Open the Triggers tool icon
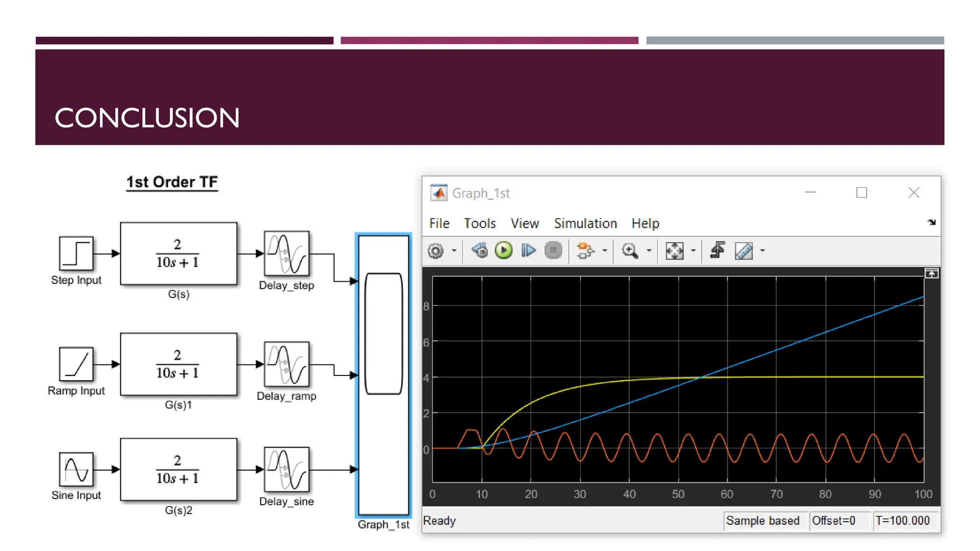This screenshot has height=551, width=980. point(717,250)
